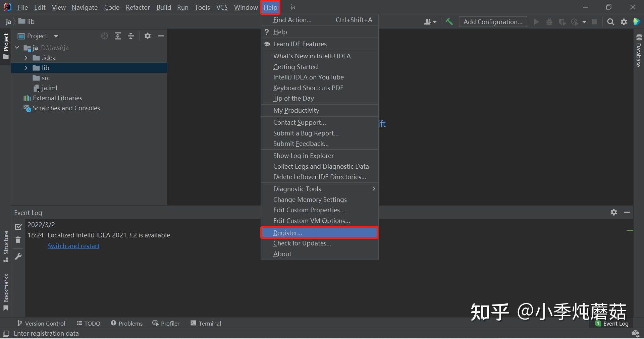644x339 pixels.
Task: Click Collapse All icon in Project panel
Action: (x=131, y=36)
